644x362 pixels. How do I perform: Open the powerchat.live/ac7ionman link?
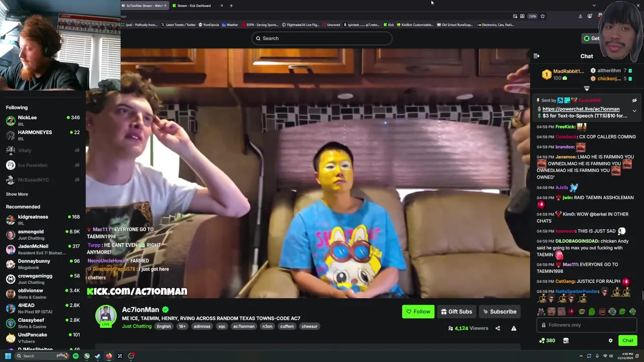coord(581,109)
